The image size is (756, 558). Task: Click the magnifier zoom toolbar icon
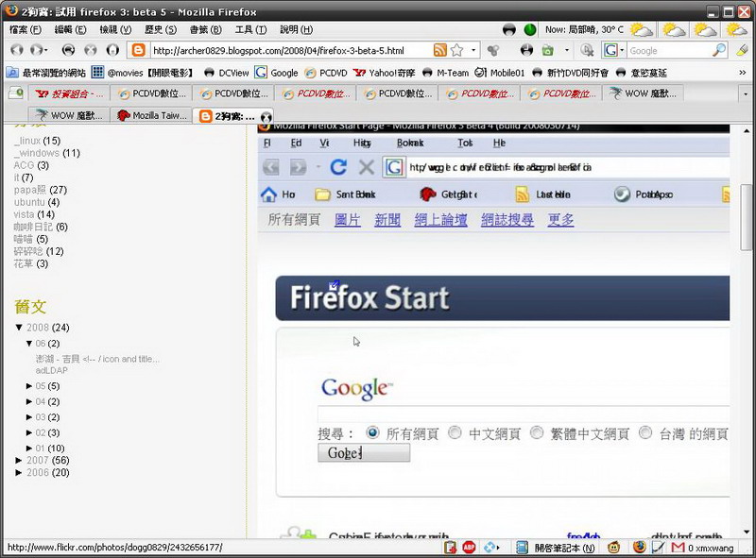pos(587,50)
